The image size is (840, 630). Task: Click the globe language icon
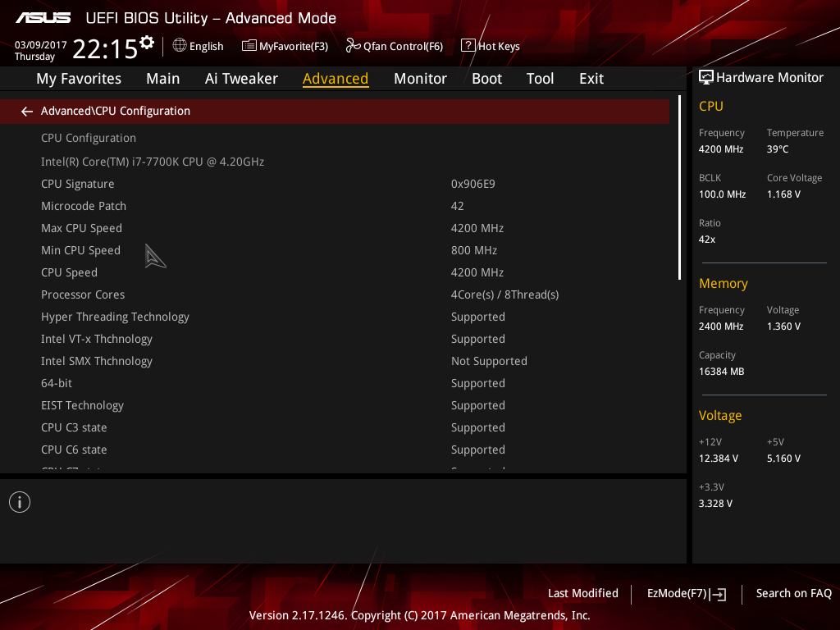pos(180,46)
